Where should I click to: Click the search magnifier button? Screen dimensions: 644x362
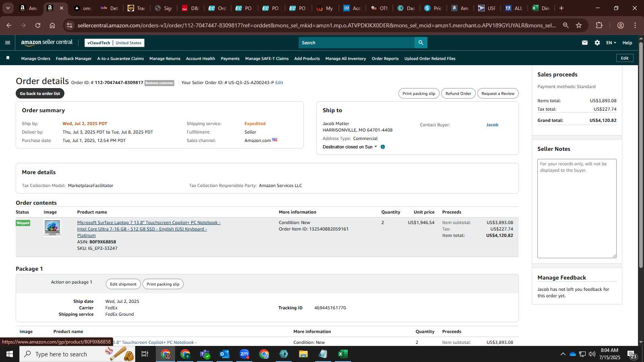[x=421, y=43]
